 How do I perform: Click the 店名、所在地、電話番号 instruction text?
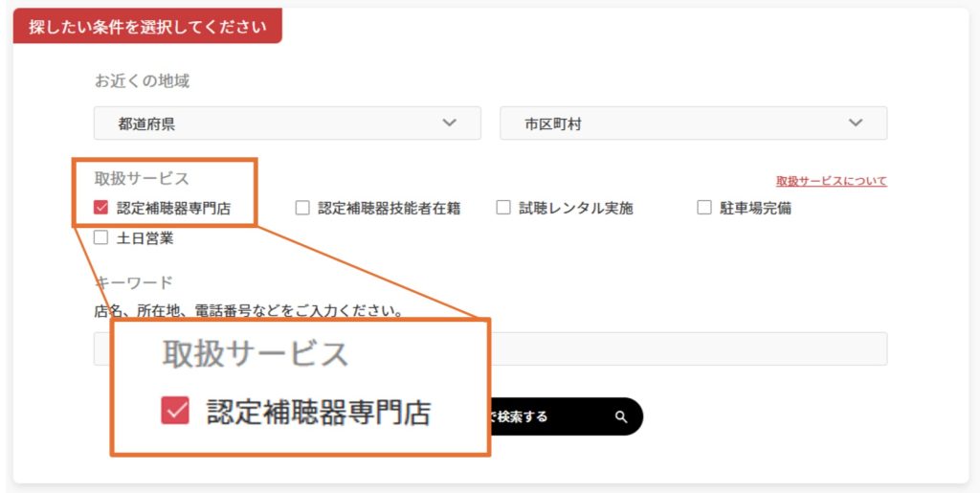point(248,311)
